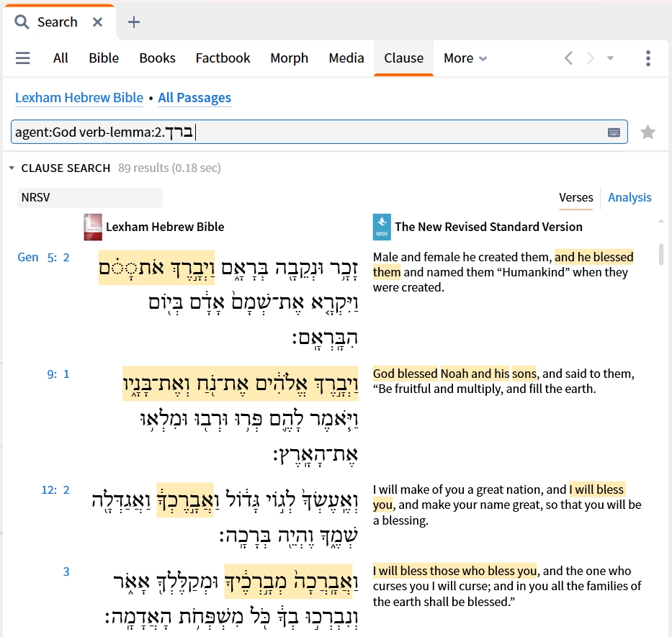Image resolution: width=672 pixels, height=637 pixels.
Task: Switch to the Factbook search tab
Action: 223,58
